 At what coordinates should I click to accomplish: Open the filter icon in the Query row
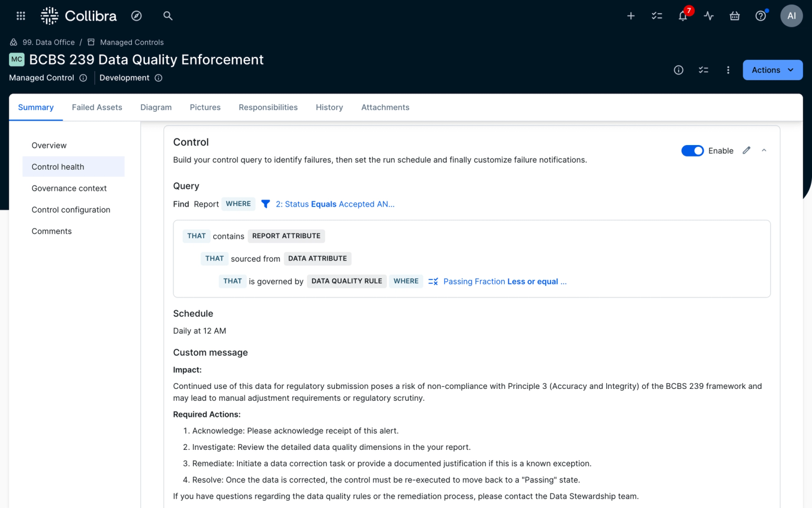pos(266,204)
